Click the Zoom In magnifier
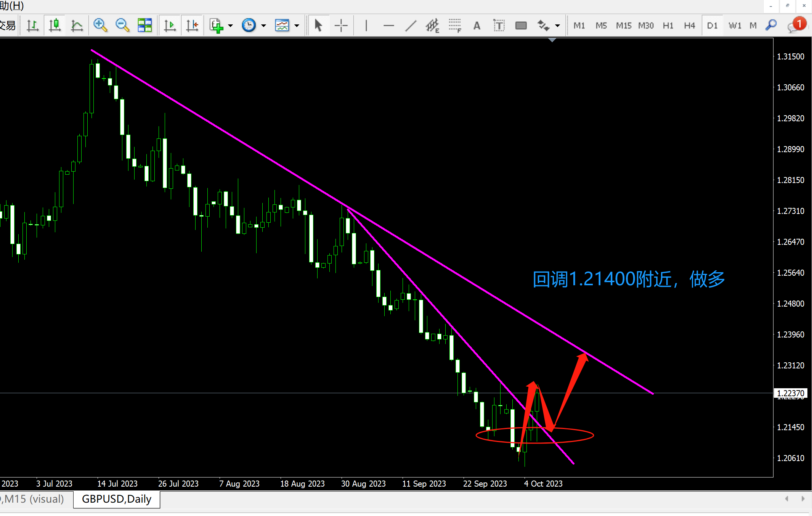 [x=100, y=26]
